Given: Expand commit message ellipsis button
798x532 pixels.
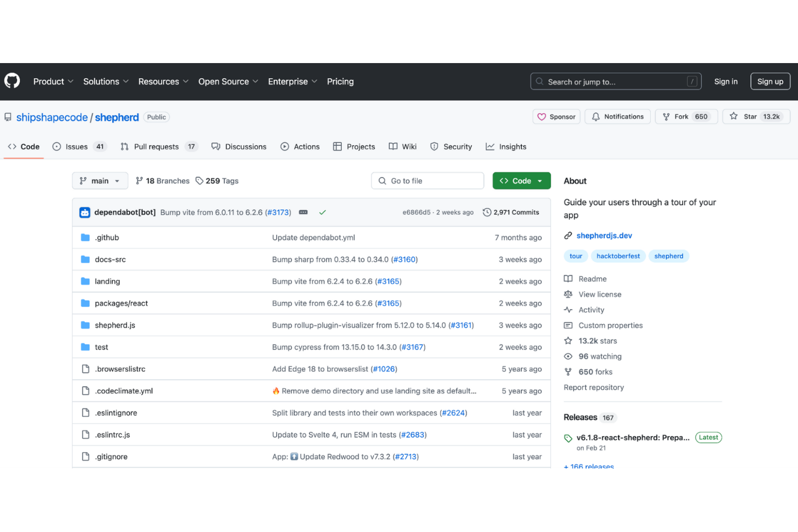Looking at the screenshot, I should click(304, 212).
